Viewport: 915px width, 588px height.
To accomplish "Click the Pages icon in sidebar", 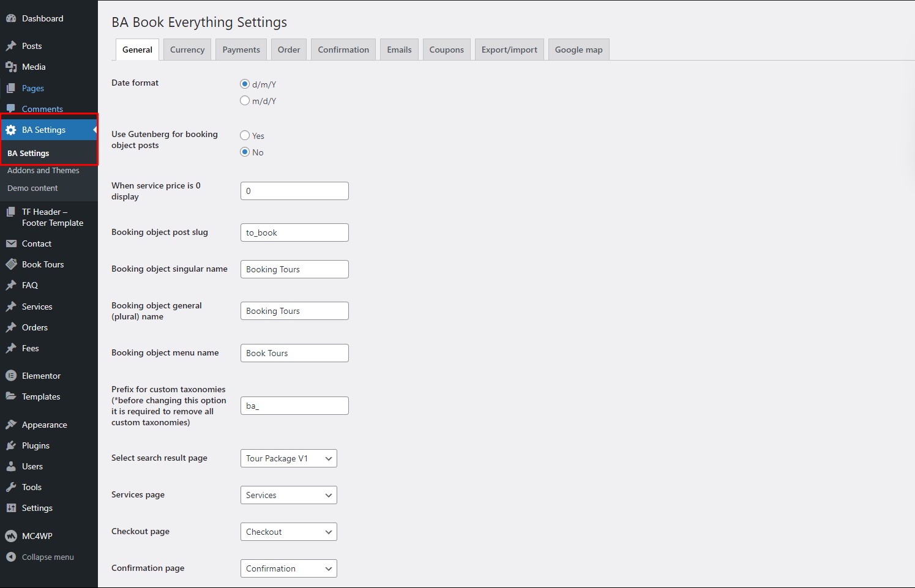I will point(11,88).
